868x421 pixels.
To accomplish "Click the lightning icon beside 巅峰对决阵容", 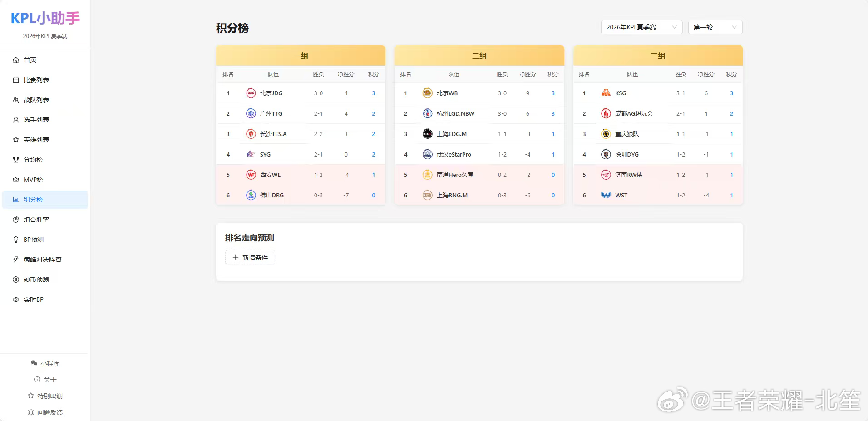I will coord(16,259).
